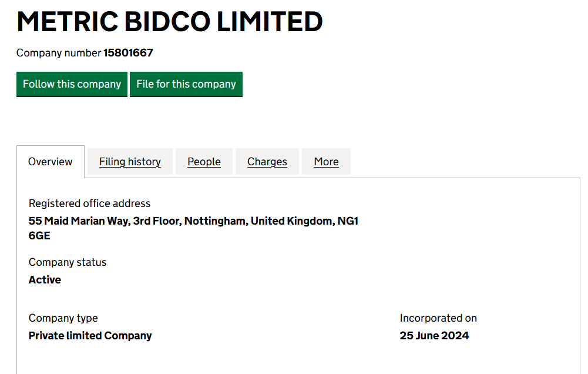Select the Overview tab

coord(51,162)
